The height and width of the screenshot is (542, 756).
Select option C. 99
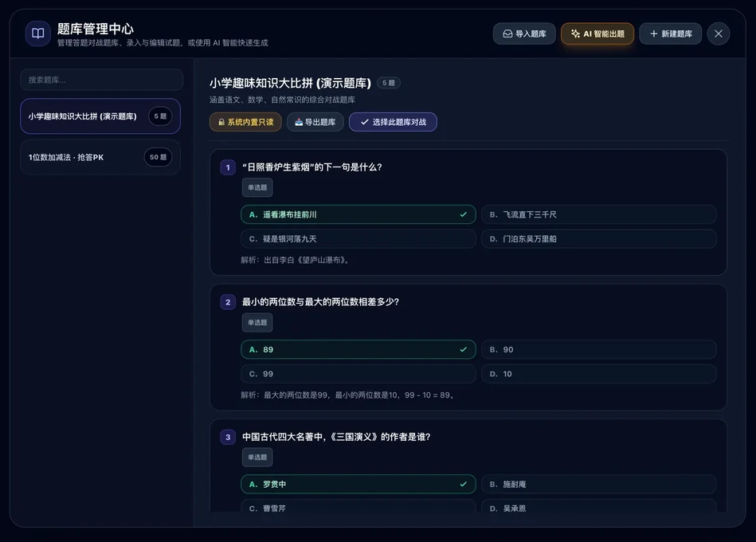(x=358, y=374)
